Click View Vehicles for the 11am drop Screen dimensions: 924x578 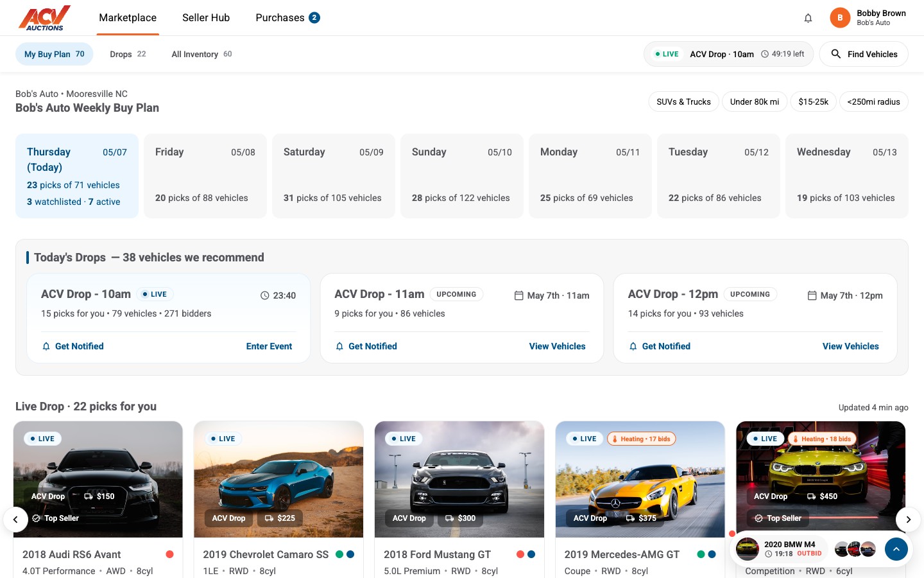(557, 346)
